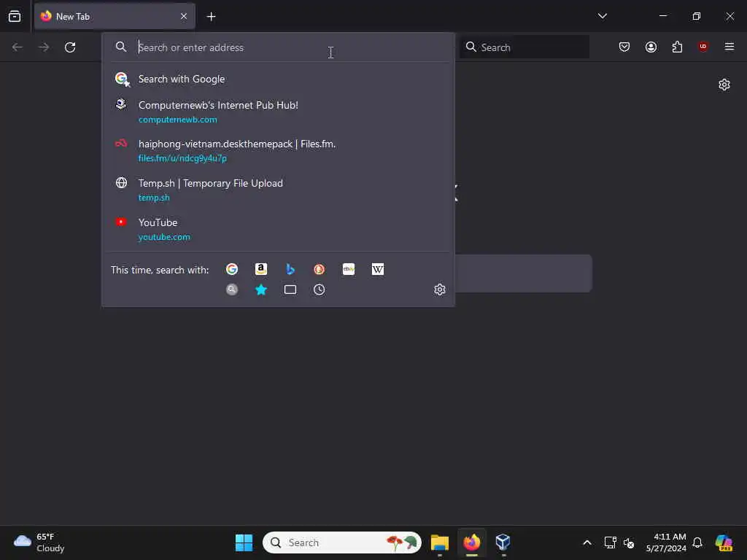Search History with clock icon

(320, 289)
